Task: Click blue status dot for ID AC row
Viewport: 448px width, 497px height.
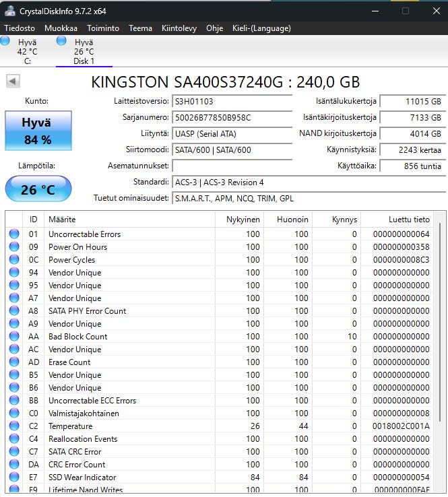Action: (x=14, y=349)
